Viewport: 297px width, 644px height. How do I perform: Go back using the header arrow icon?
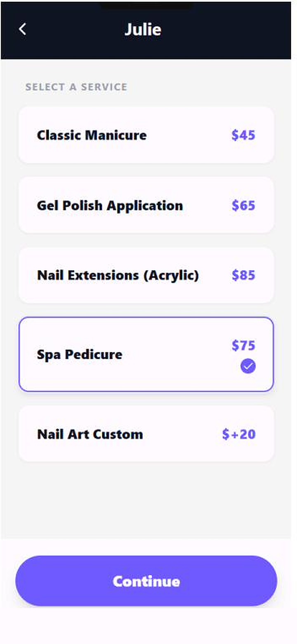point(23,29)
